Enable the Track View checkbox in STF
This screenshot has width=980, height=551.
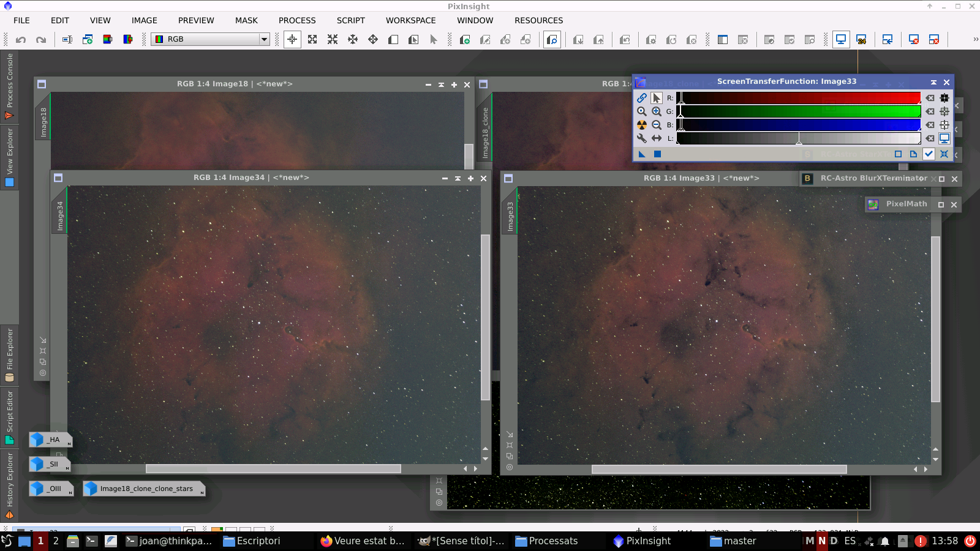(x=929, y=154)
